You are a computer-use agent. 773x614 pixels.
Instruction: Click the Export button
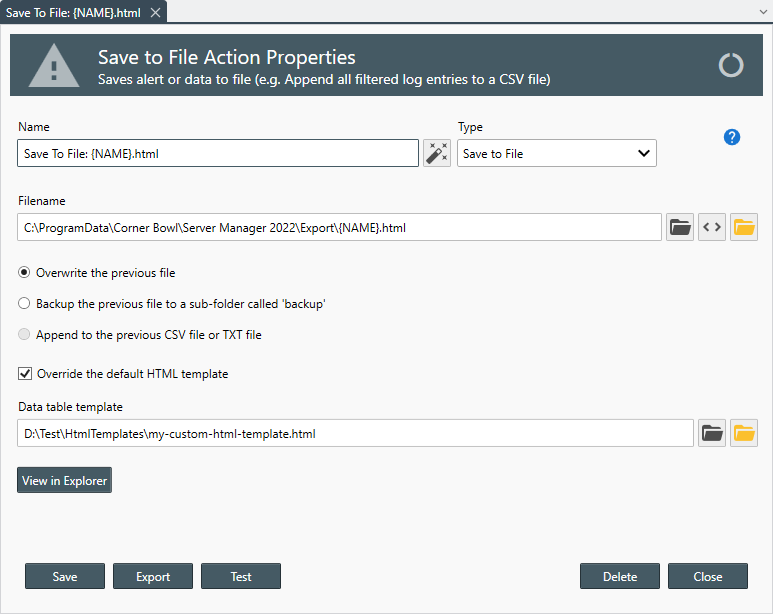pos(153,576)
